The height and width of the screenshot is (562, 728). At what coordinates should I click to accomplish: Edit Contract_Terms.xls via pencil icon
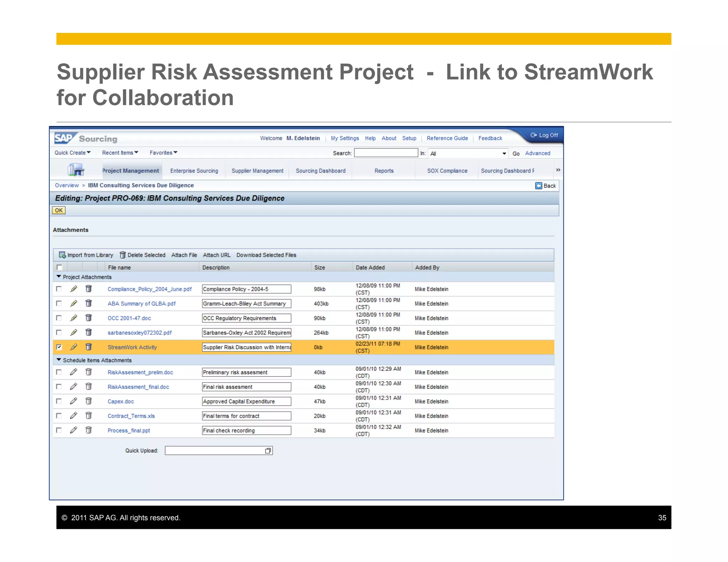pos(74,416)
